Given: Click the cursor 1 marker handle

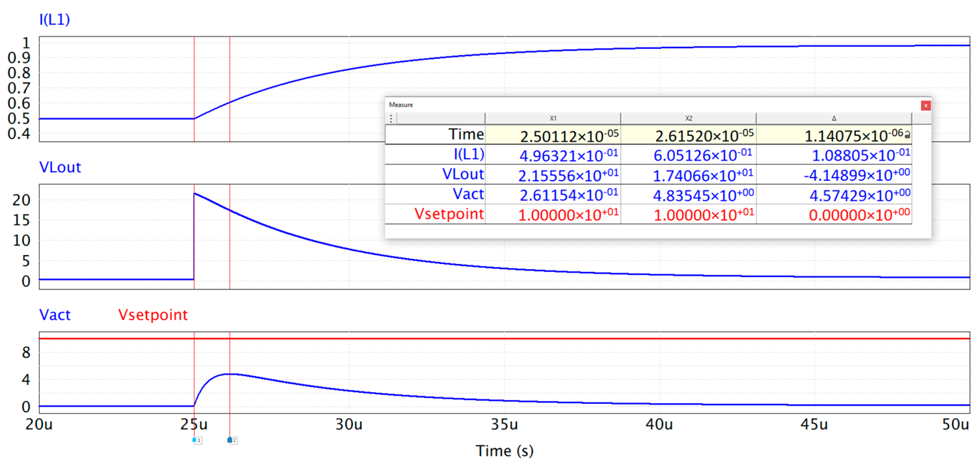Looking at the screenshot, I should tap(195, 440).
